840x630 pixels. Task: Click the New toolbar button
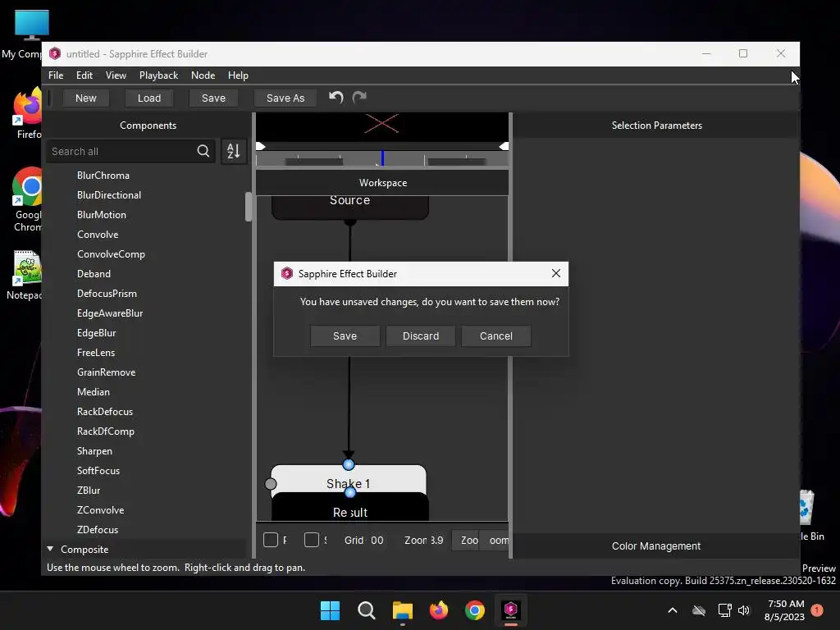[85, 98]
